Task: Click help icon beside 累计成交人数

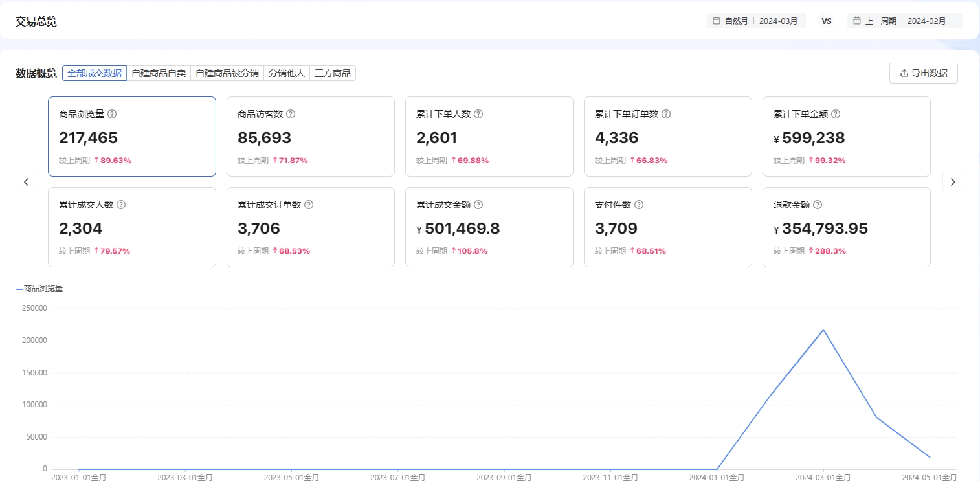Action: (121, 205)
